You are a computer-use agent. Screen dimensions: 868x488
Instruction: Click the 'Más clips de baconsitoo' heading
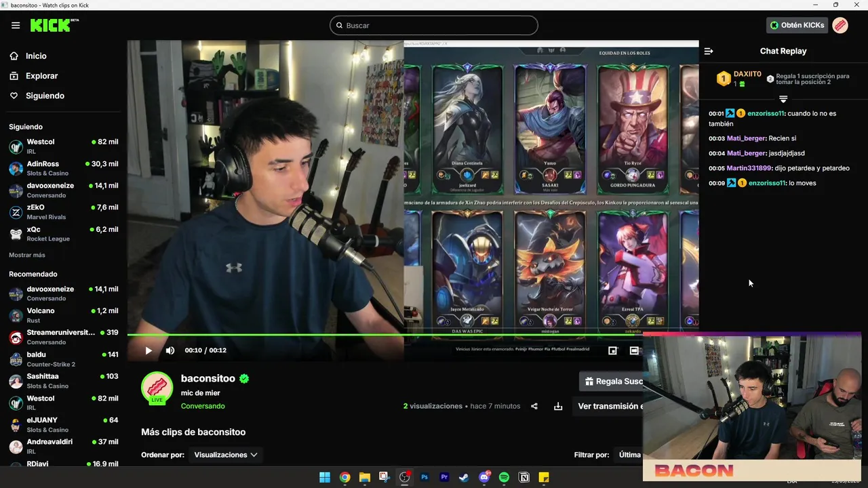tap(193, 432)
